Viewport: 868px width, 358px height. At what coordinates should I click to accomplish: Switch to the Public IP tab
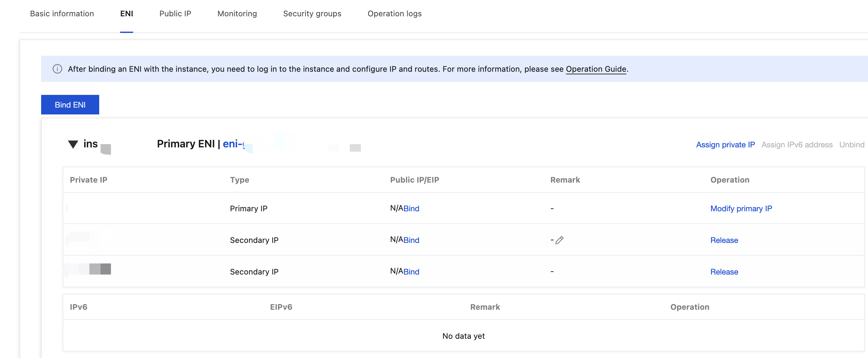point(175,13)
